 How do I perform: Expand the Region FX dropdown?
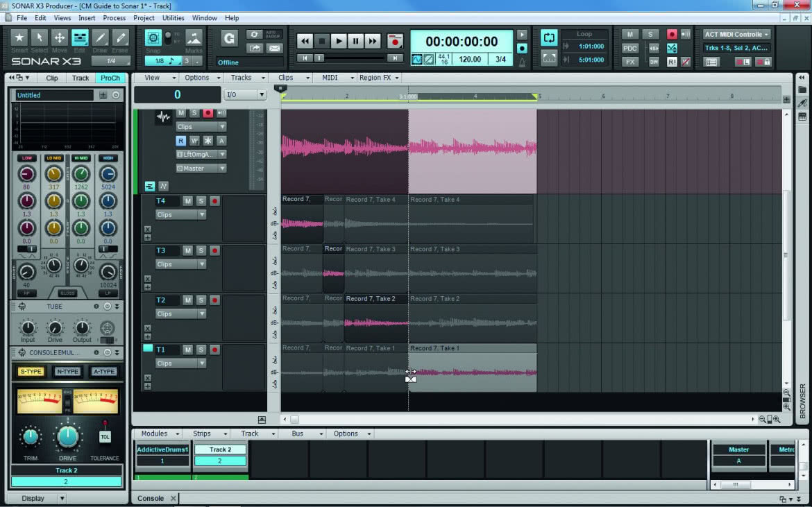[379, 78]
